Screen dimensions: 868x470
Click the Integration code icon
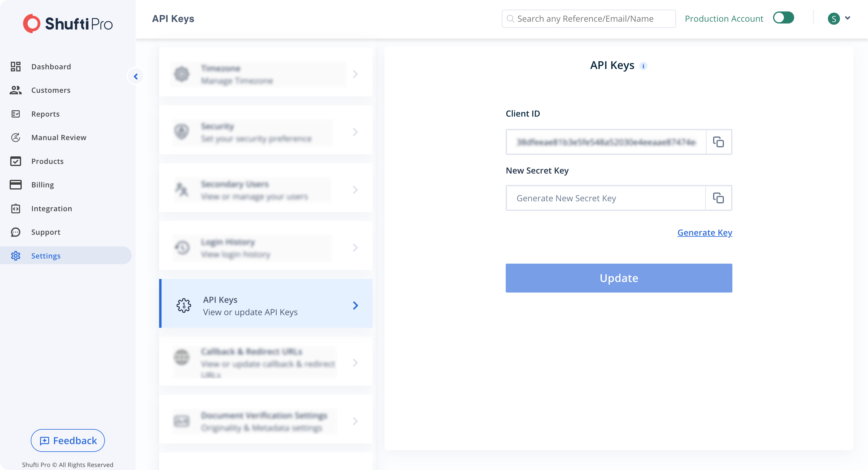[x=15, y=208]
